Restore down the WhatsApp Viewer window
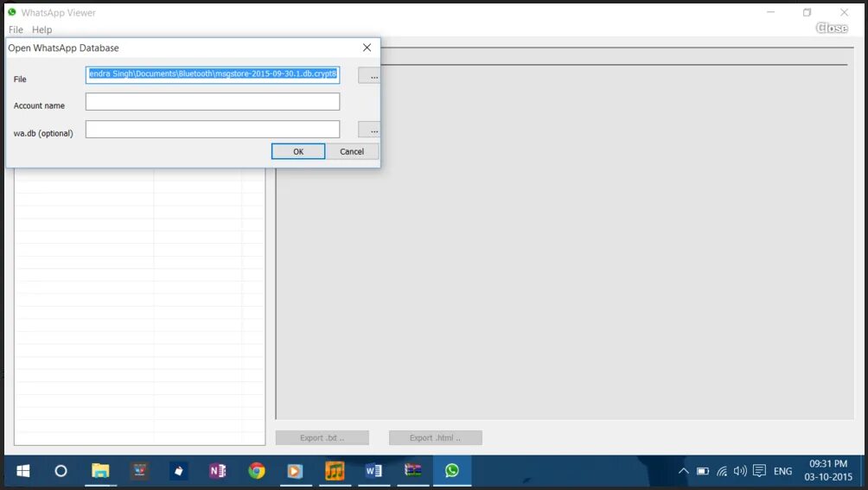Viewport: 868px width, 490px height. click(807, 12)
